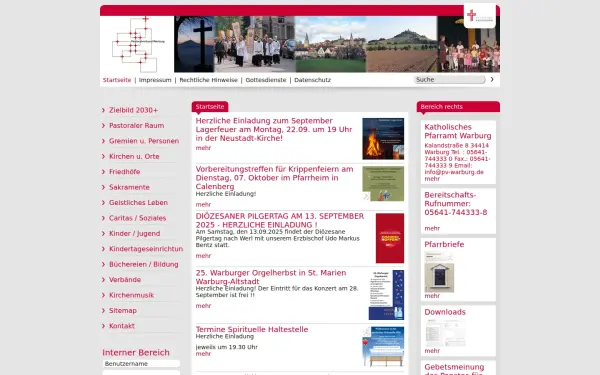Viewport: 600px width, 375px height.
Task: Click the arrow before Kontakt
Action: (x=103, y=326)
